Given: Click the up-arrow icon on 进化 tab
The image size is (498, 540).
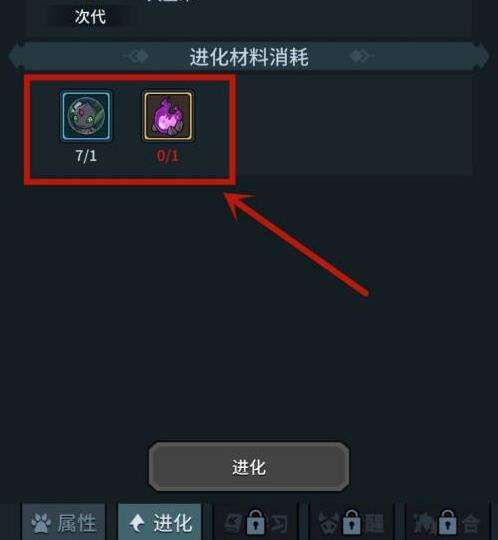Looking at the screenshot, I should point(137,523).
